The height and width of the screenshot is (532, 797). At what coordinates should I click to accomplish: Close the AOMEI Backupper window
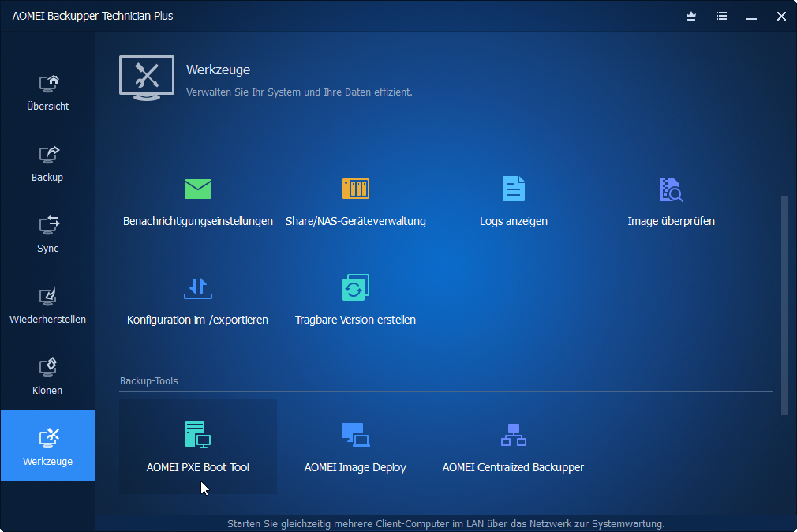point(782,17)
